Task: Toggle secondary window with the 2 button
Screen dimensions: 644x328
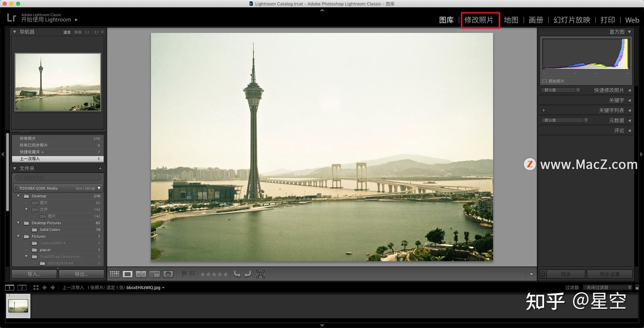Action: coord(22,287)
